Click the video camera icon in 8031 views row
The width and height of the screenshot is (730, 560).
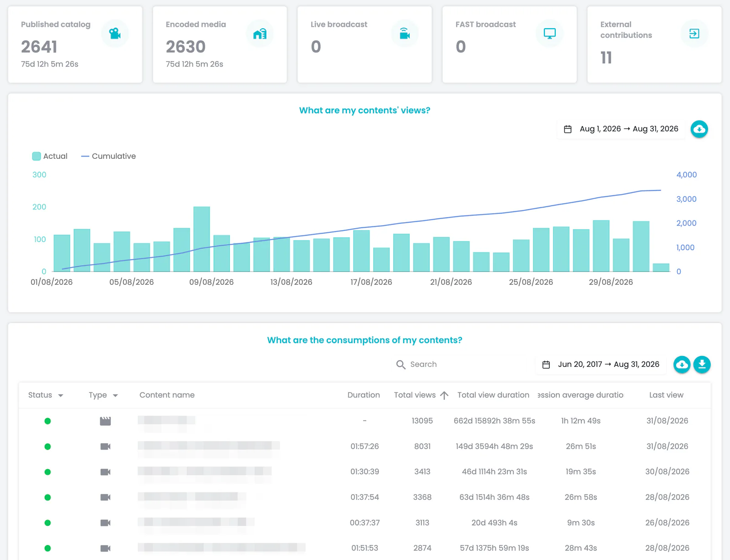pyautogui.click(x=105, y=446)
